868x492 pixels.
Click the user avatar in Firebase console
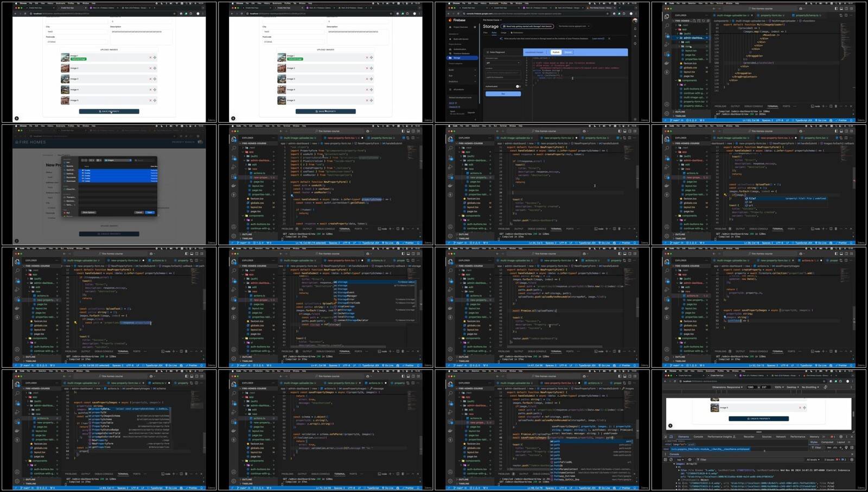(635, 21)
